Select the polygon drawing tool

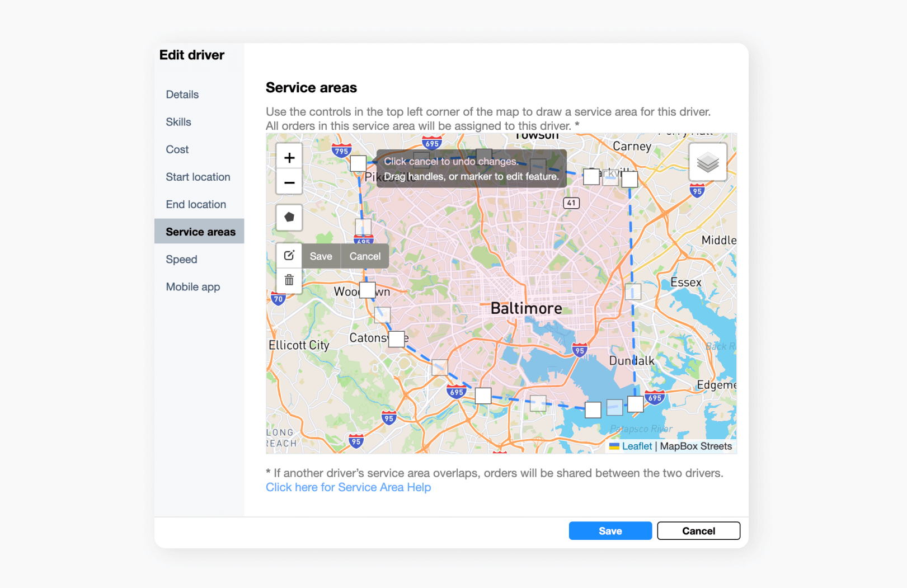[x=289, y=218]
